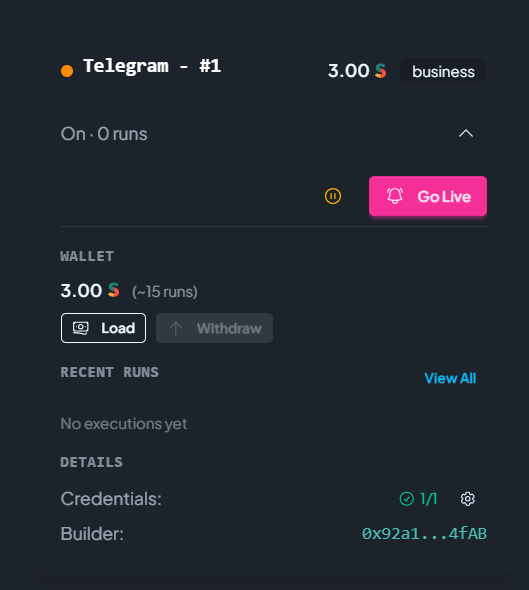Click the up arrow icon on Withdraw
Image resolution: width=529 pixels, height=590 pixels.
pos(175,328)
